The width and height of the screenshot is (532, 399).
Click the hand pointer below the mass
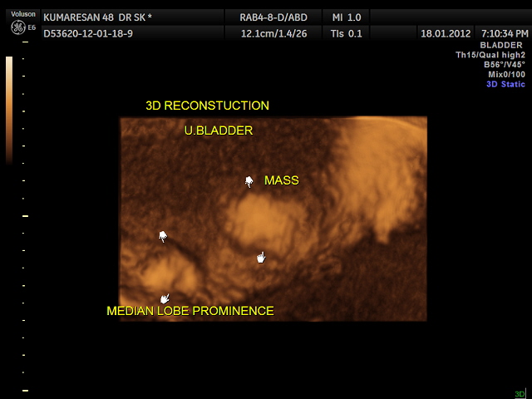[x=261, y=258]
